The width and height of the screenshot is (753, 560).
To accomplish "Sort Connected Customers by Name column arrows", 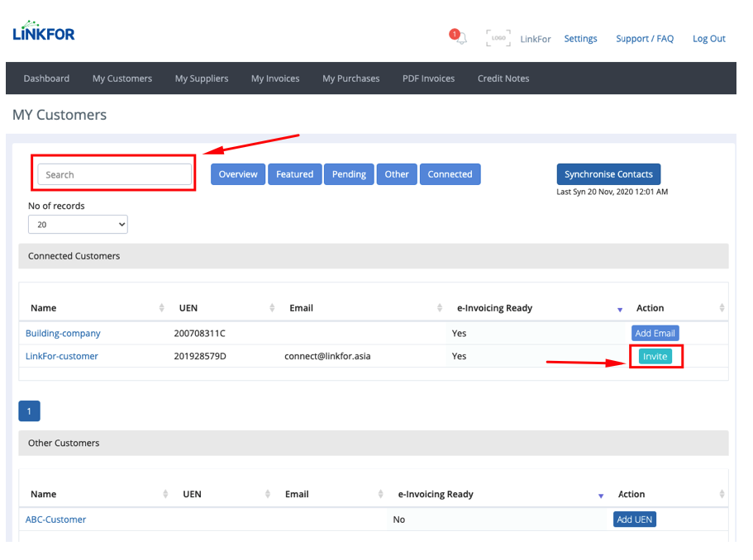I will [161, 308].
